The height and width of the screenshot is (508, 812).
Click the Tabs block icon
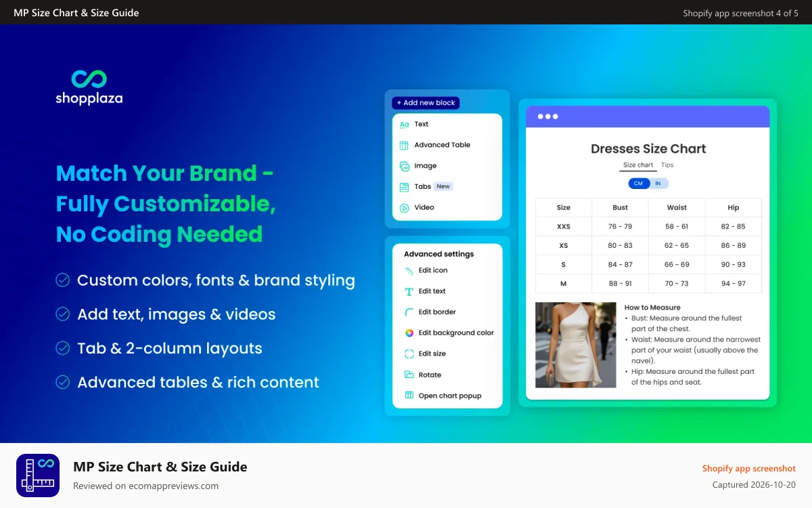[404, 187]
